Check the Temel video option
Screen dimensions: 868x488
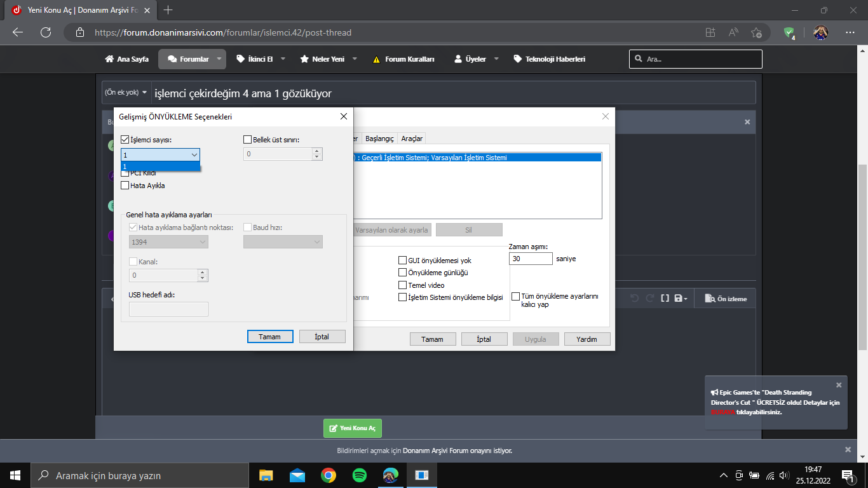402,285
